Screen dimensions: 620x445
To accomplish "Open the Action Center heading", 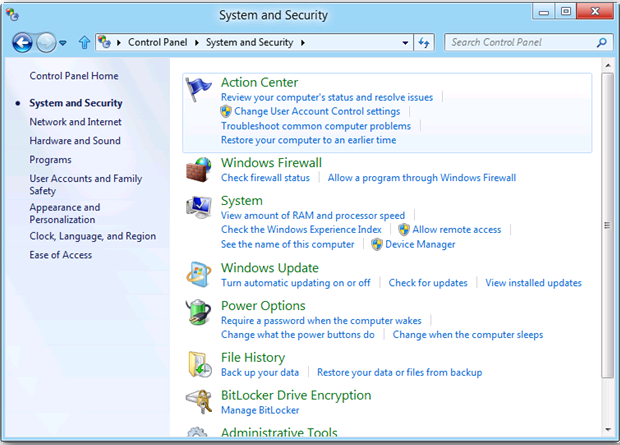I will 259,82.
